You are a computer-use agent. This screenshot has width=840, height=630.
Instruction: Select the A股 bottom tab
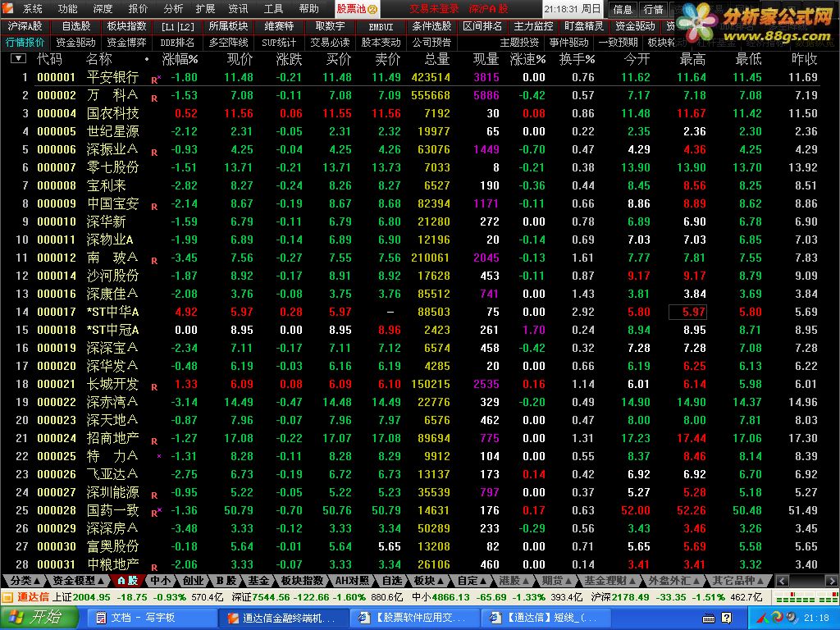(x=127, y=581)
